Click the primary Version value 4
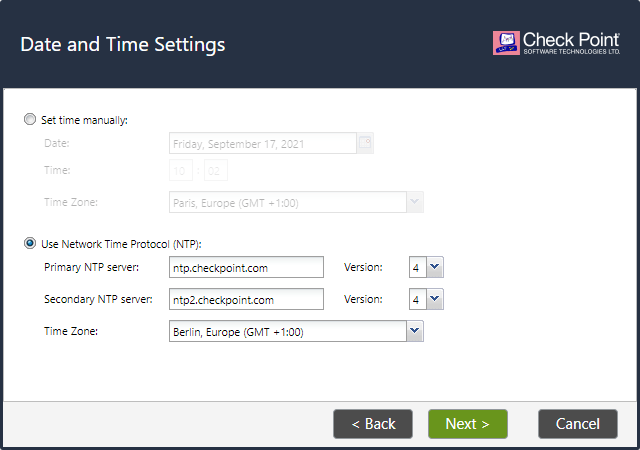640x450 pixels. click(x=418, y=267)
